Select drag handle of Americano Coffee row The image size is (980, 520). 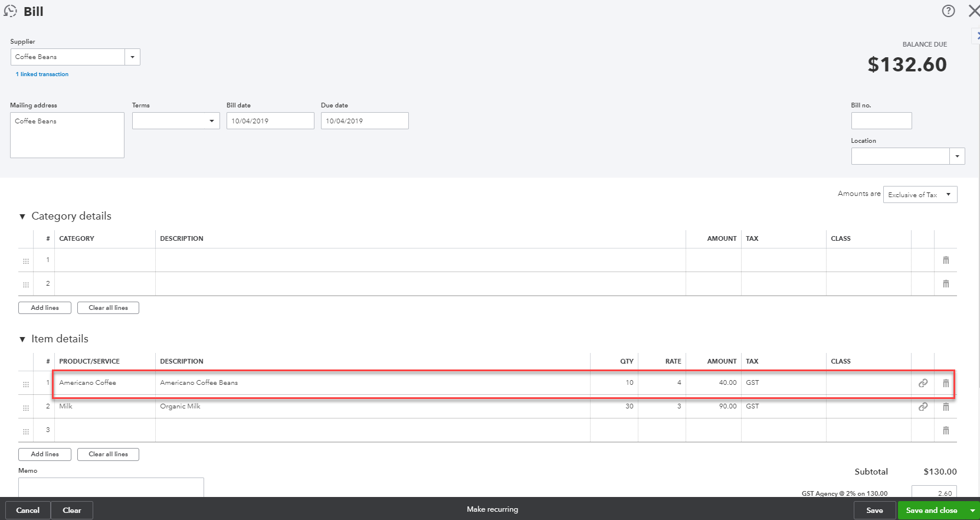26,384
